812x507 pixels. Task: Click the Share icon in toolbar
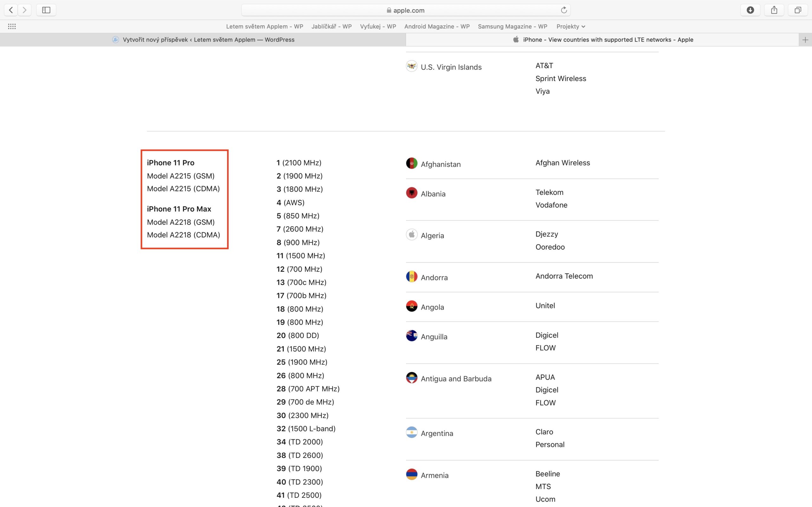(x=774, y=10)
